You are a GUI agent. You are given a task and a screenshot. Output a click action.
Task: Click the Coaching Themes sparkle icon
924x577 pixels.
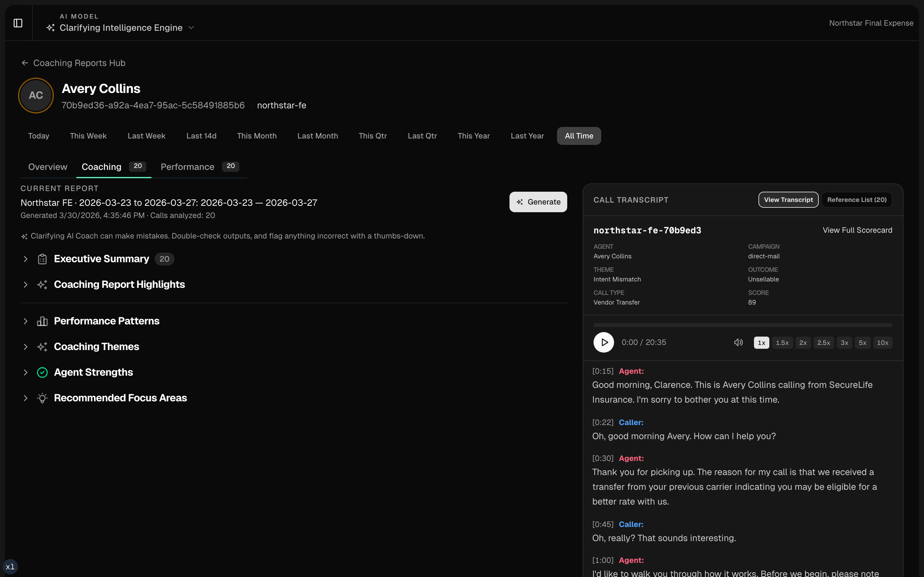pos(42,347)
